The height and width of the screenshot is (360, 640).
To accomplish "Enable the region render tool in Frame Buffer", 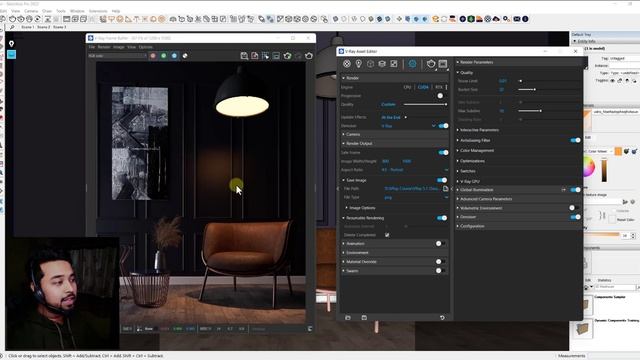I will click(x=266, y=56).
